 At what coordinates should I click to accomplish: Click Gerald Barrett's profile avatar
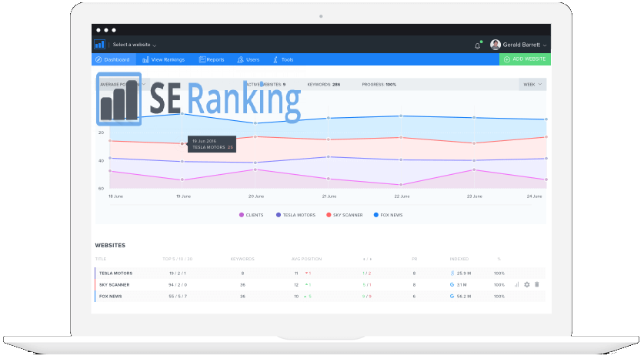coord(495,45)
